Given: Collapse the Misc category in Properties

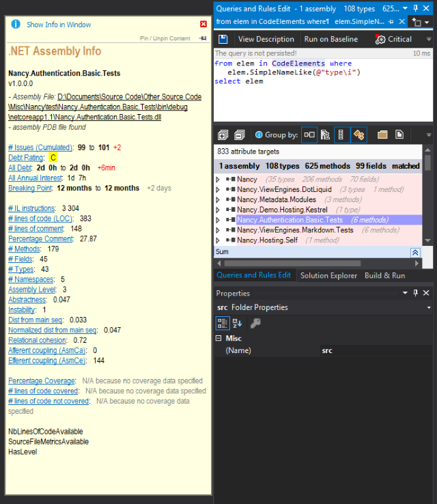Looking at the screenshot, I should click(x=218, y=338).
